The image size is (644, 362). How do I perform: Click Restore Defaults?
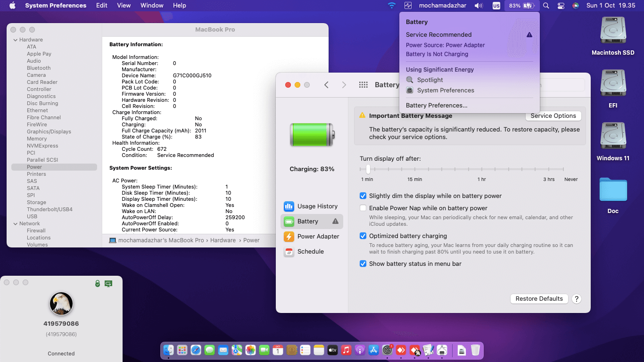point(539,298)
